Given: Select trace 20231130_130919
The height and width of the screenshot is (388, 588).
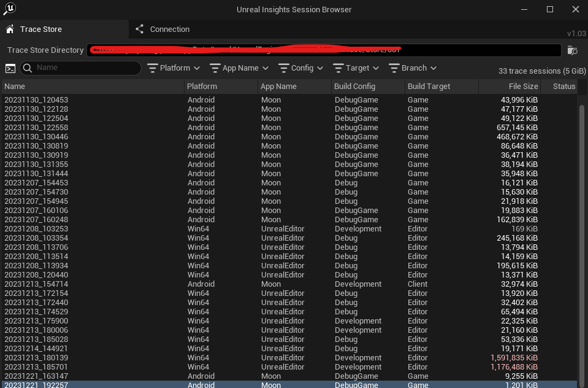Looking at the screenshot, I should pos(289,155).
